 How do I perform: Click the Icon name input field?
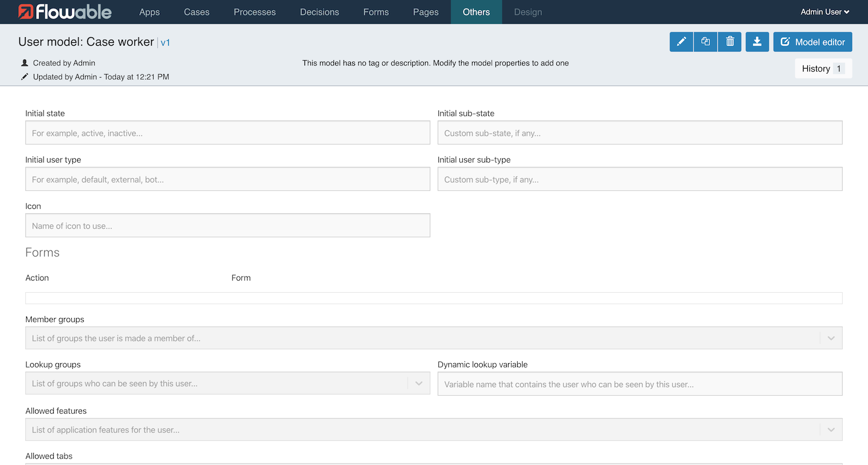point(227,226)
